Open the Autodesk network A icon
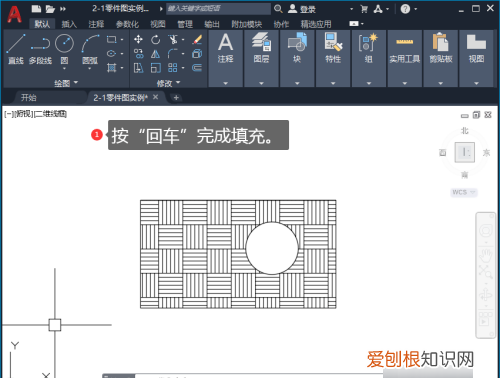The height and width of the screenshot is (378, 500). tap(378, 9)
